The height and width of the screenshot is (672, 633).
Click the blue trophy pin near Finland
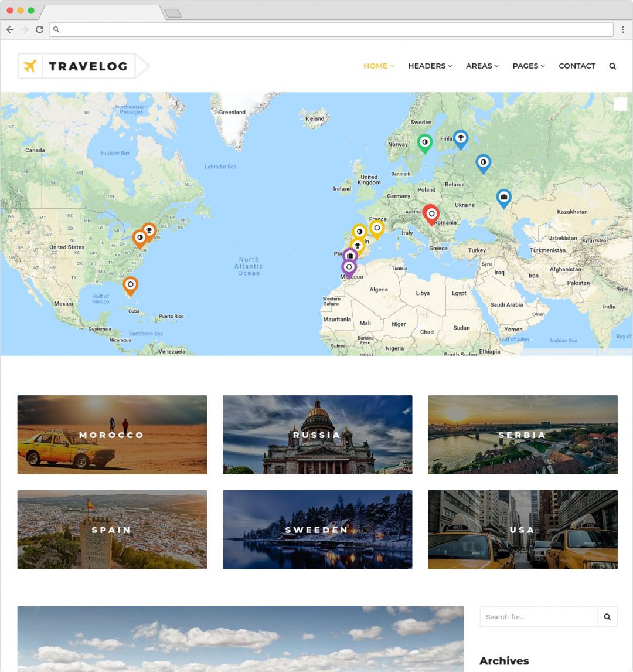[x=461, y=138]
